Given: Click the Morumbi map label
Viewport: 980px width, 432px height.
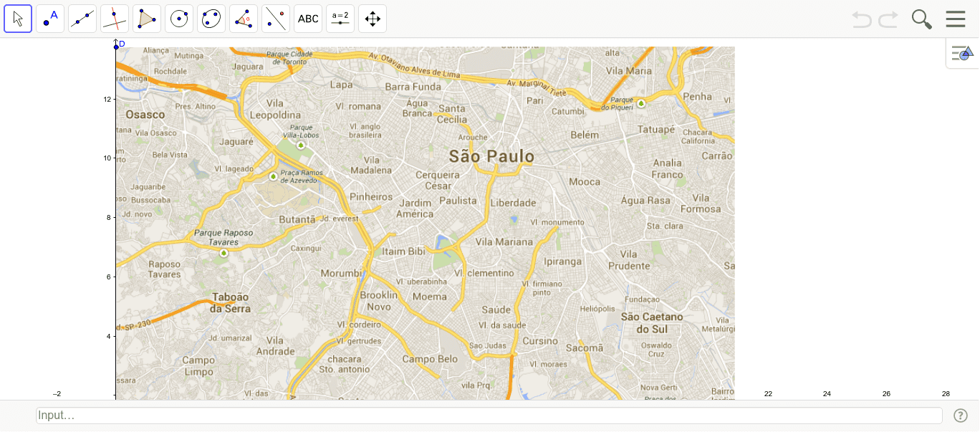Looking at the screenshot, I should (342, 273).
